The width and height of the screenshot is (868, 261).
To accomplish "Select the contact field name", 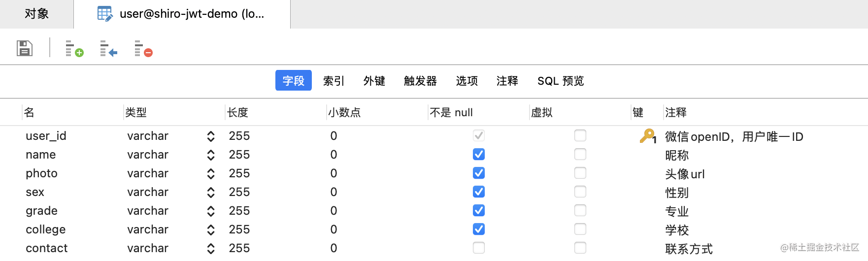I will (x=46, y=248).
